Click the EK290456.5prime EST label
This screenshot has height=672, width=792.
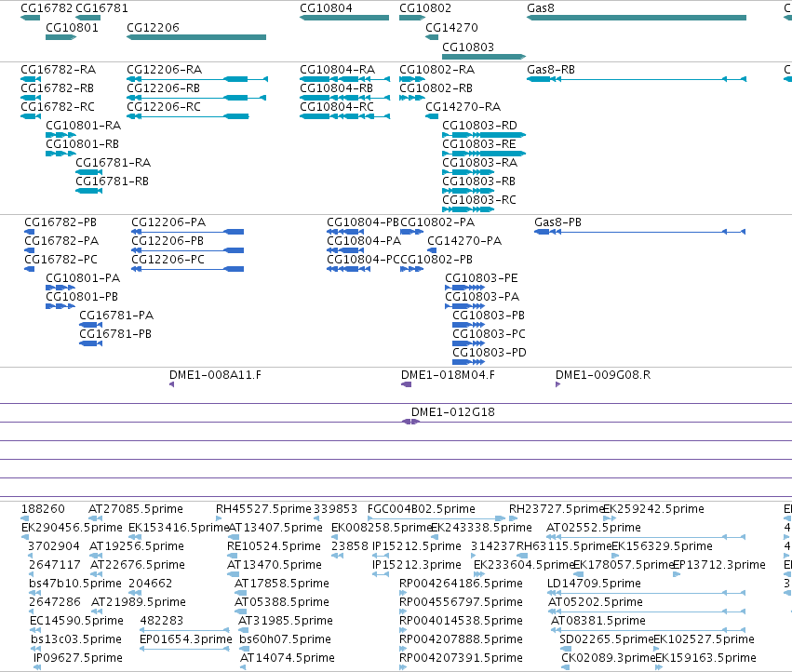(72, 528)
